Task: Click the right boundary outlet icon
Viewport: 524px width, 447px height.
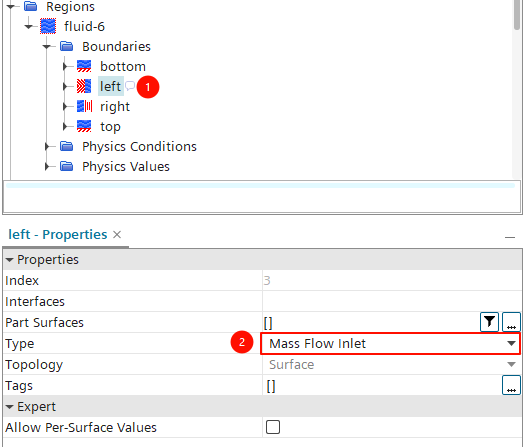Action: pos(84,106)
